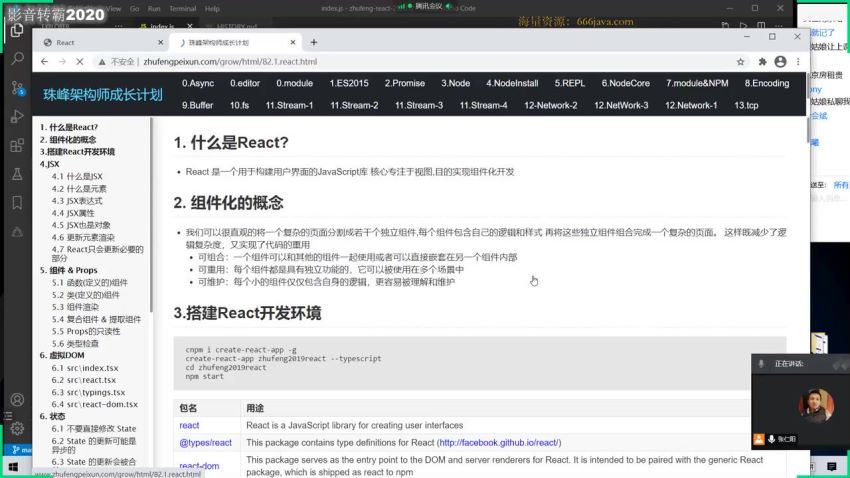Open the 9.Buffer nav item
850x478 pixels.
pos(197,105)
